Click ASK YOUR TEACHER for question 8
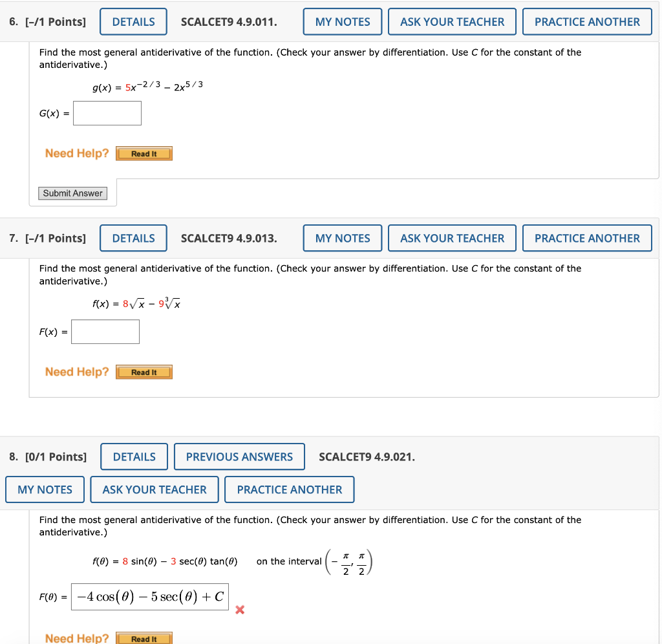 pos(154,489)
